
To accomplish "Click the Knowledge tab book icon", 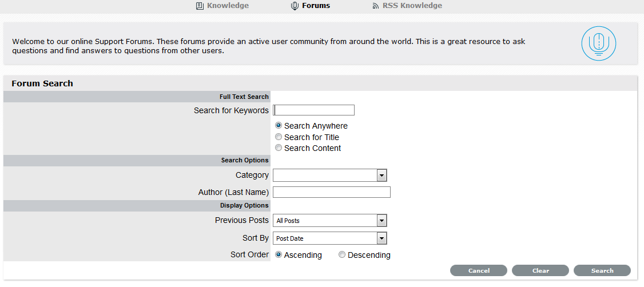I will pos(200,6).
